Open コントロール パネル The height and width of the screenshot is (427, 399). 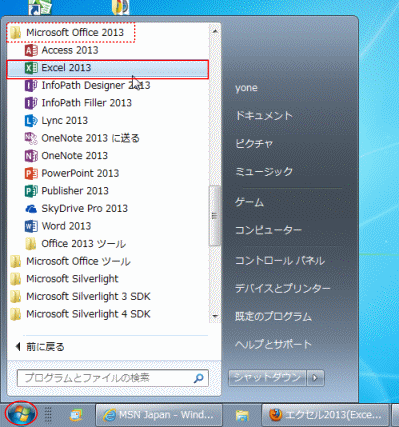tap(280, 261)
